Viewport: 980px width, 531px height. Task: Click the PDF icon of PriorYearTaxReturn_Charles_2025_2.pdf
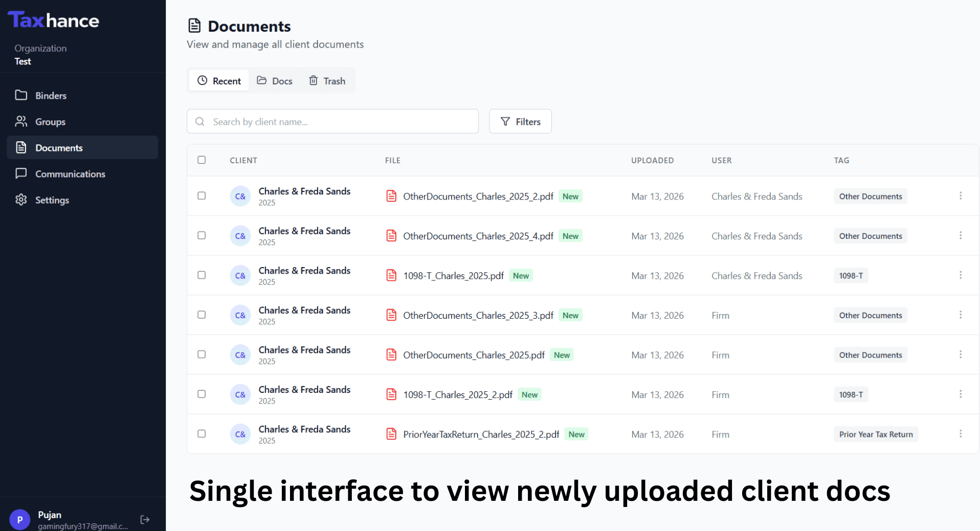point(391,434)
